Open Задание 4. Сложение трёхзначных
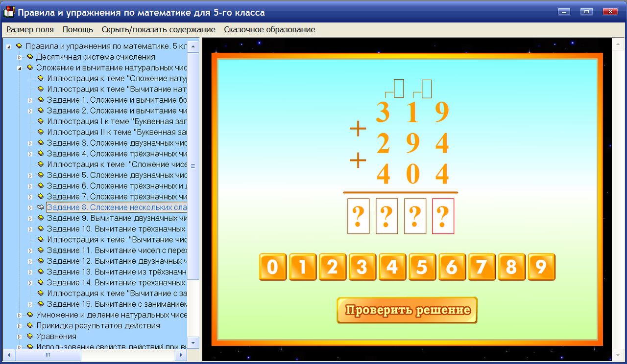The image size is (627, 364). [117, 154]
